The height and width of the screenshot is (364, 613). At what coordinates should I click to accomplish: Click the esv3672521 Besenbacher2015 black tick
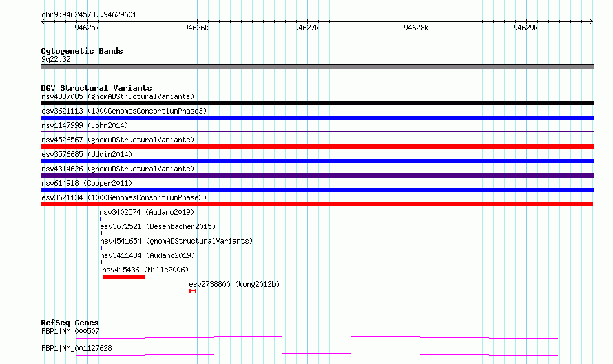click(101, 233)
